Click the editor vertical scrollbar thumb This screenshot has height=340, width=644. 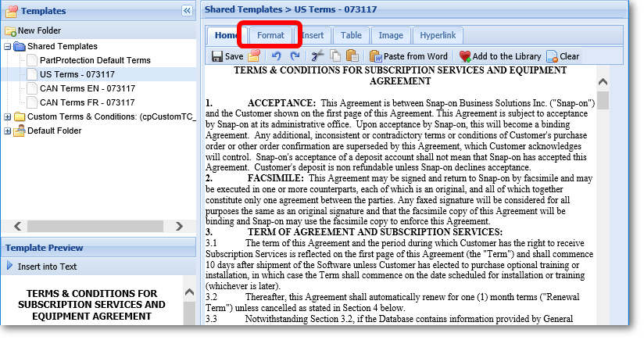click(603, 100)
